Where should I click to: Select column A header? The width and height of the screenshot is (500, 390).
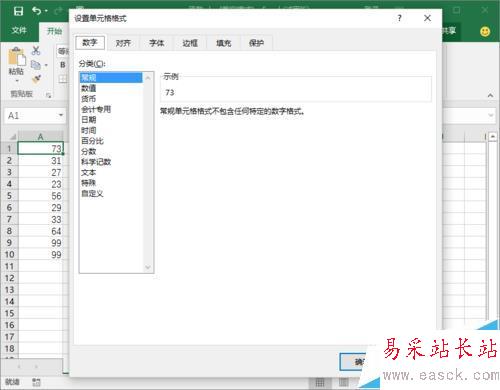click(x=40, y=137)
